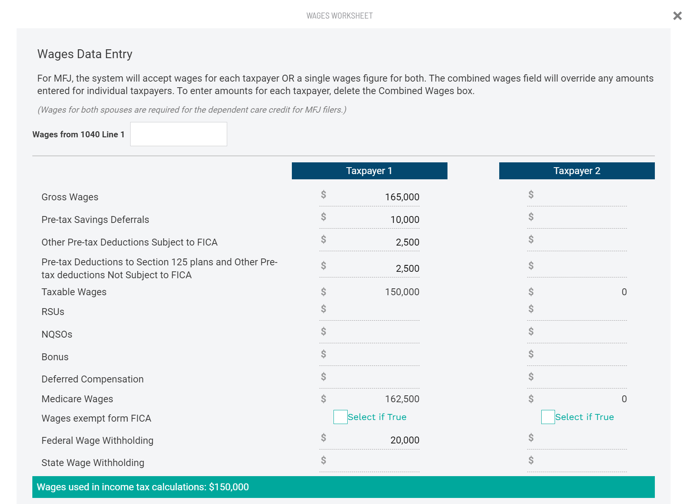Check Taxpayer 1 wages exempt from FICA box
The height and width of the screenshot is (504, 688).
pyautogui.click(x=340, y=417)
